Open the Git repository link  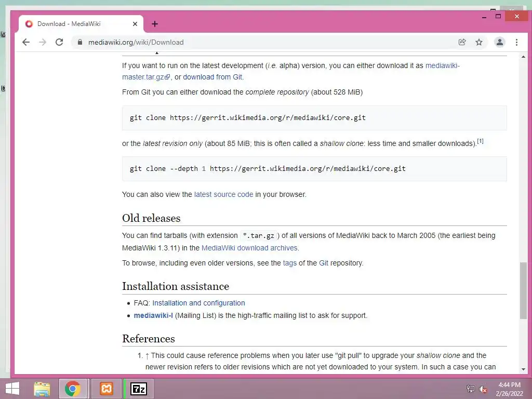click(323, 263)
